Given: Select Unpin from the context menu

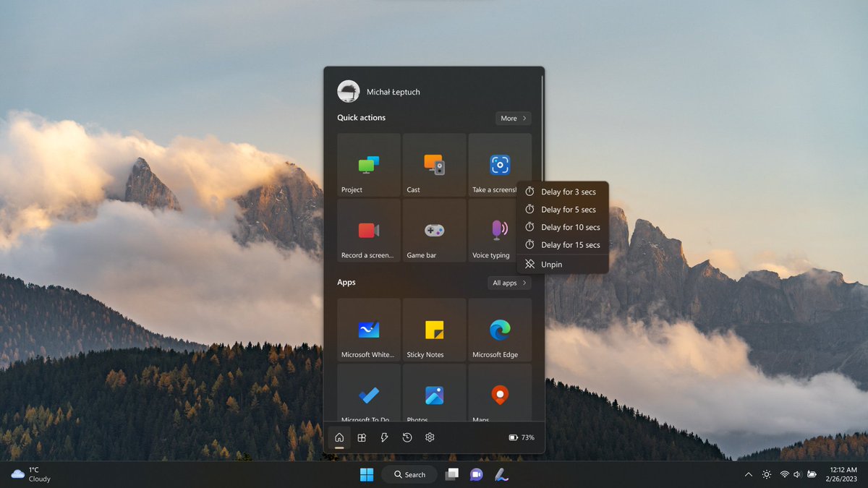Looking at the screenshot, I should (x=562, y=264).
